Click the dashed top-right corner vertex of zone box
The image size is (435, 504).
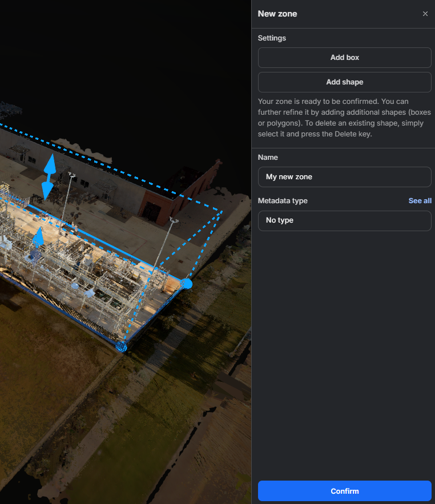tap(221, 211)
